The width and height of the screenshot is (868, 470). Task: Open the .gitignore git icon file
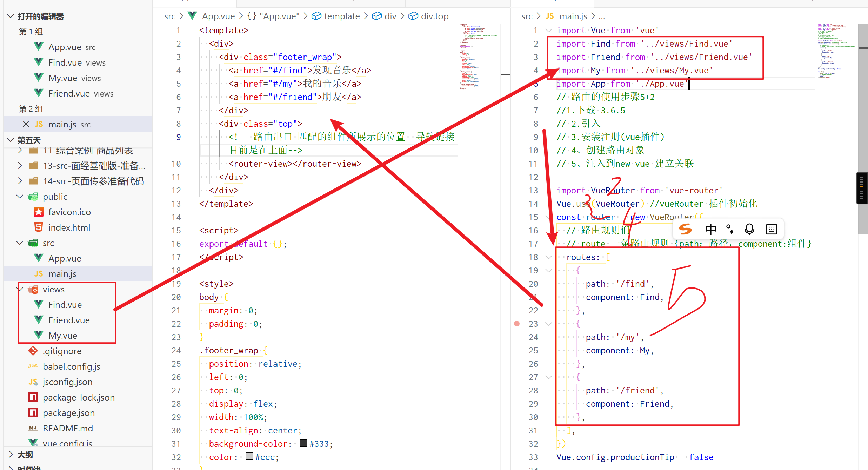62,351
